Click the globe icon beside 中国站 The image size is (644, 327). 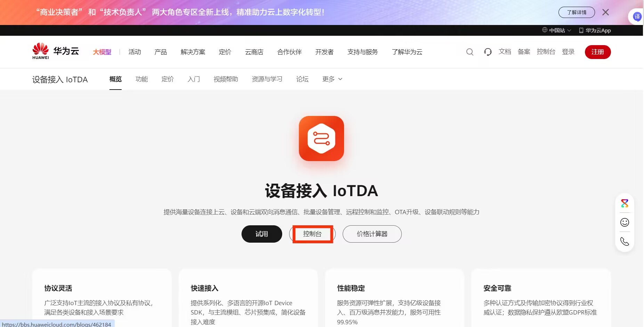pos(545,30)
